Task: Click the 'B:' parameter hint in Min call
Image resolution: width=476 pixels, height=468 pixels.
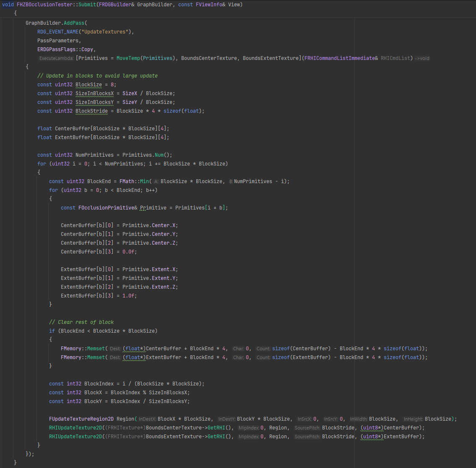Action: pos(231,181)
